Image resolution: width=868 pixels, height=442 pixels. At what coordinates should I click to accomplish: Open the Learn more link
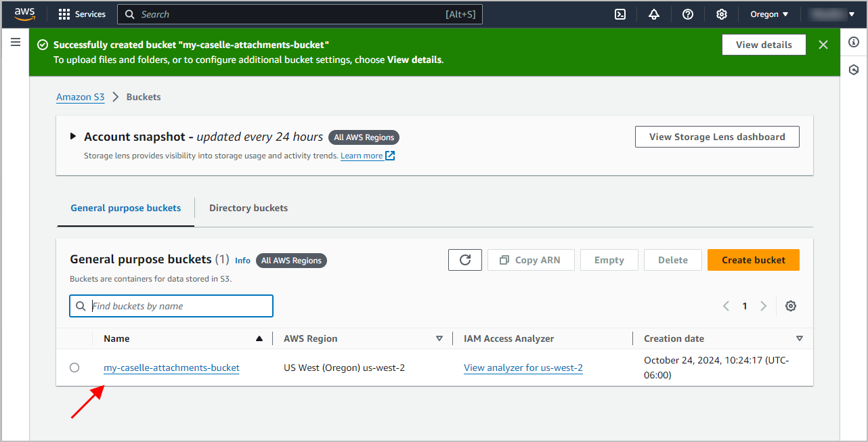tap(362, 156)
